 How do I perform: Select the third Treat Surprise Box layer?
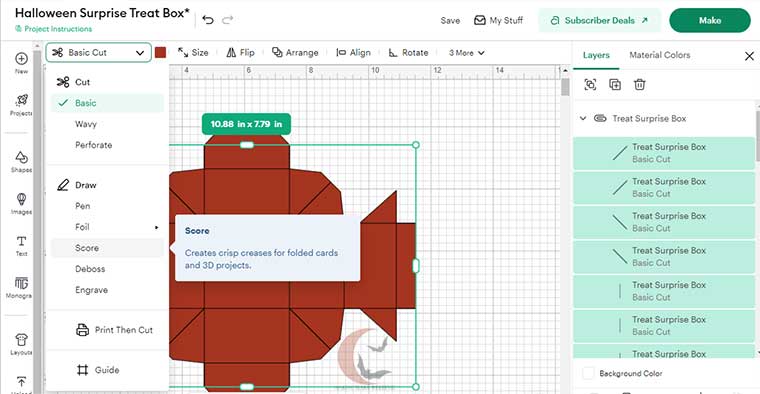click(664, 222)
